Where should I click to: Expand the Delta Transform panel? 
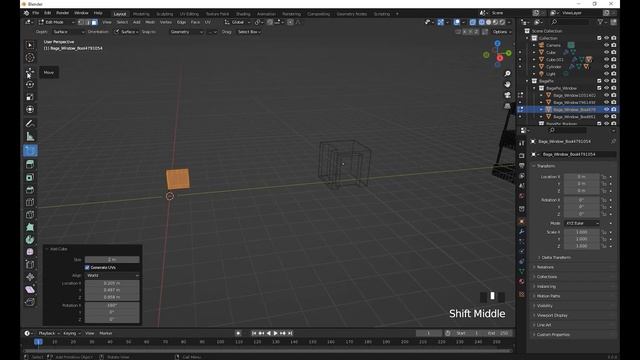pyautogui.click(x=556, y=258)
